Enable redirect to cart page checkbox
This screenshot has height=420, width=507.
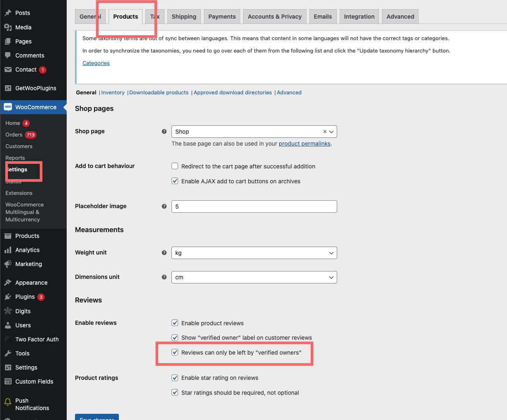(x=175, y=166)
